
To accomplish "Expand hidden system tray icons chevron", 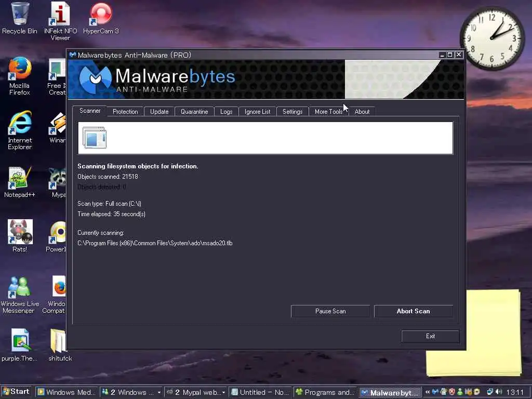I will coord(428,392).
